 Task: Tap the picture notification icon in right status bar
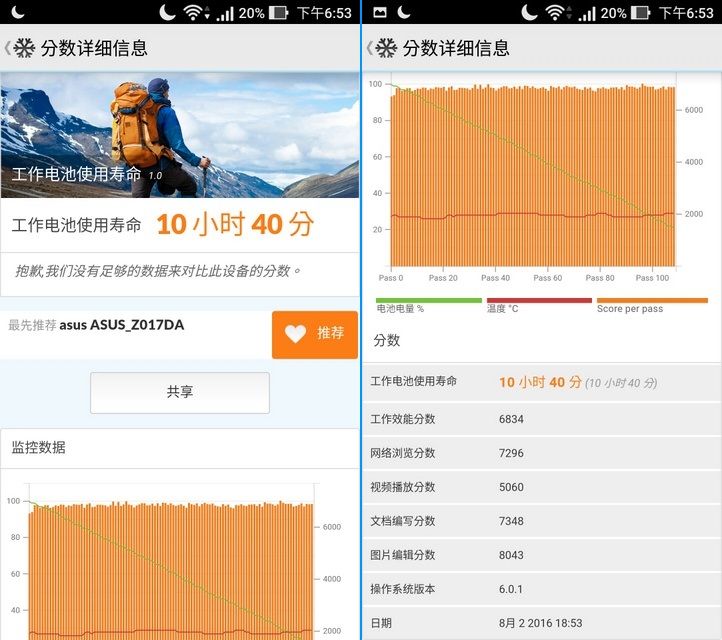click(380, 12)
